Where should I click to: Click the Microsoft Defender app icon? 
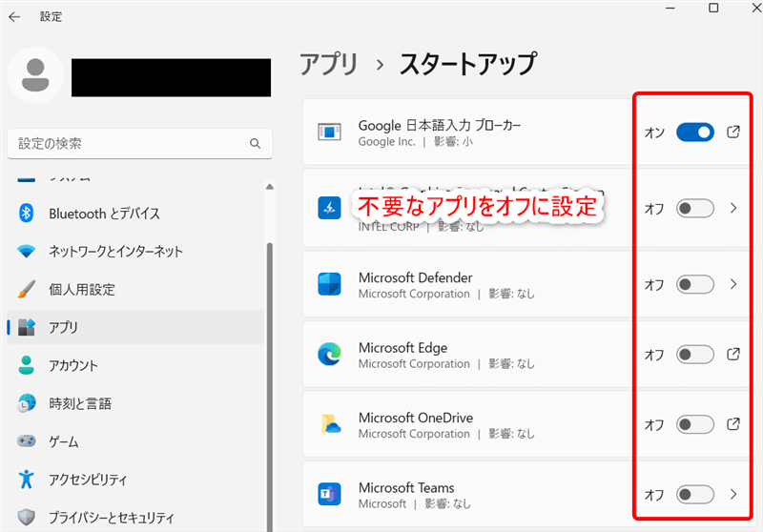tap(329, 284)
